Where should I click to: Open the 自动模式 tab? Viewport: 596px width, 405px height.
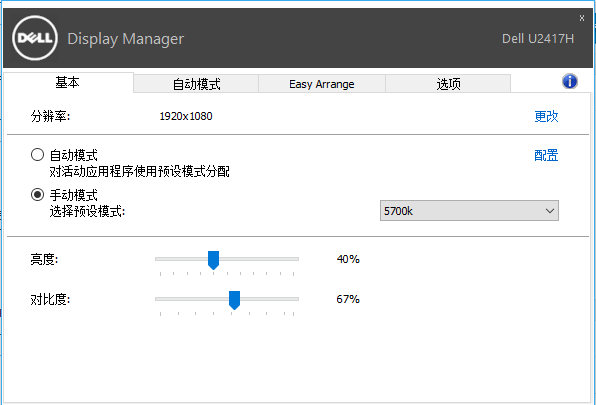point(196,84)
